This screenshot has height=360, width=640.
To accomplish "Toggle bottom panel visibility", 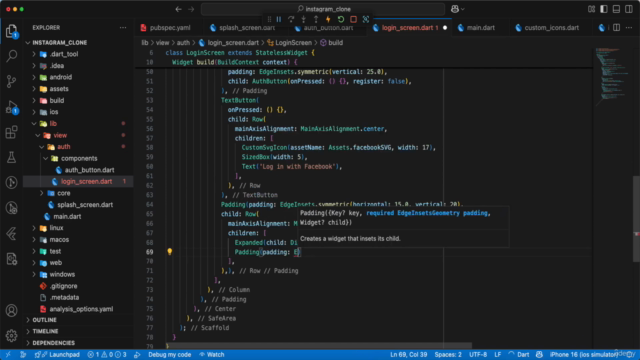I will click(x=616, y=9).
